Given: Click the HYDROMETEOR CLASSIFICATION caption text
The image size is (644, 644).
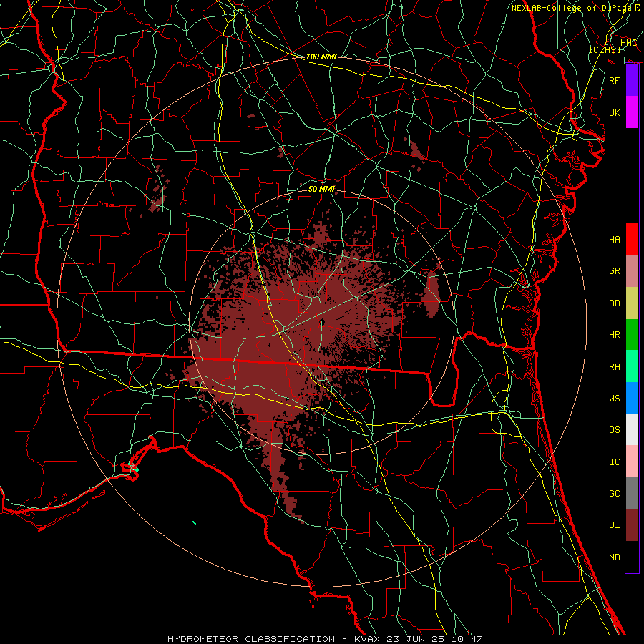Looking at the screenshot, I should click(251, 639).
